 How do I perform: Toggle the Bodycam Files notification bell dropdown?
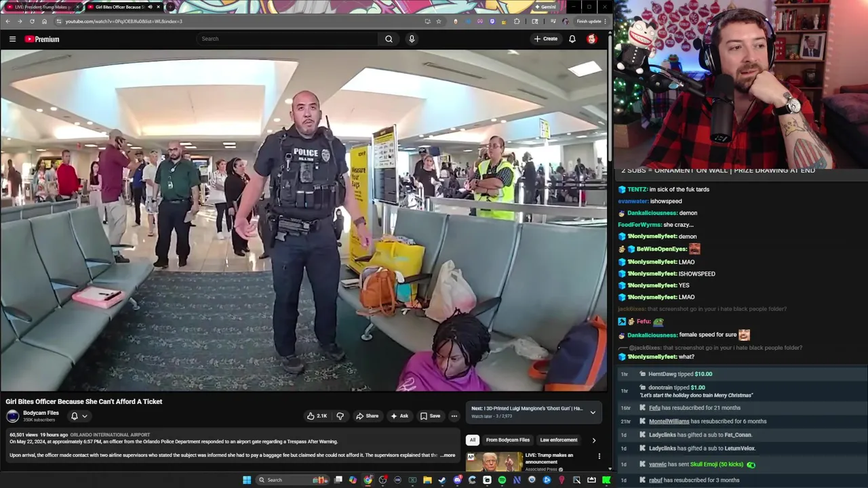(79, 416)
